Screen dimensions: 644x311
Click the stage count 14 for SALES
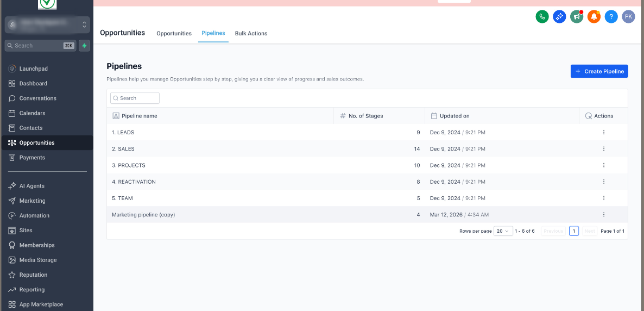tap(417, 149)
